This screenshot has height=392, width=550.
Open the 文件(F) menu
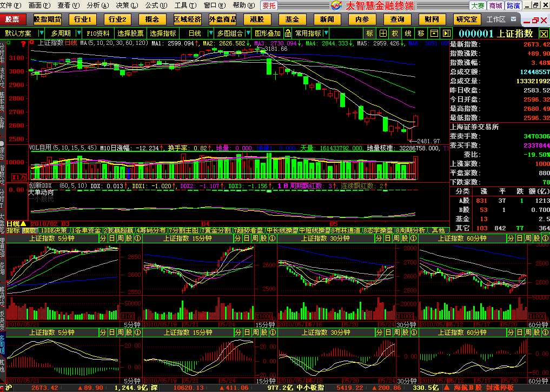(10, 5)
